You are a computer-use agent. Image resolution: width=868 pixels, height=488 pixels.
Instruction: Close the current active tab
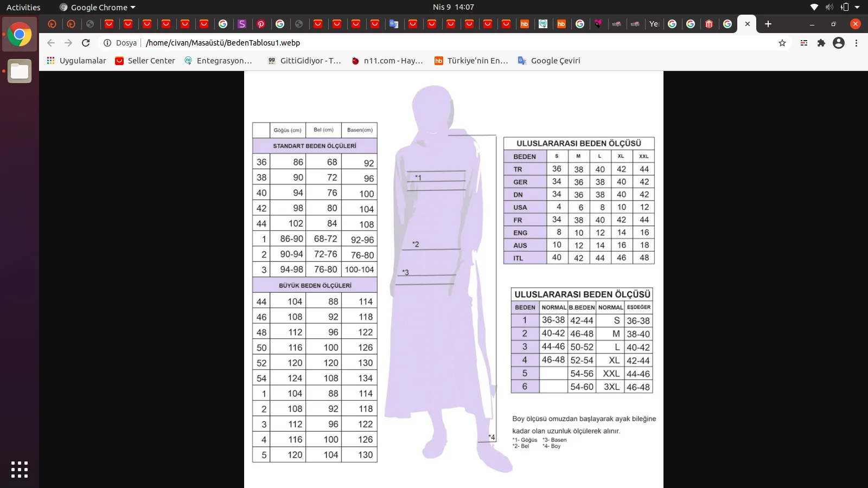click(748, 24)
